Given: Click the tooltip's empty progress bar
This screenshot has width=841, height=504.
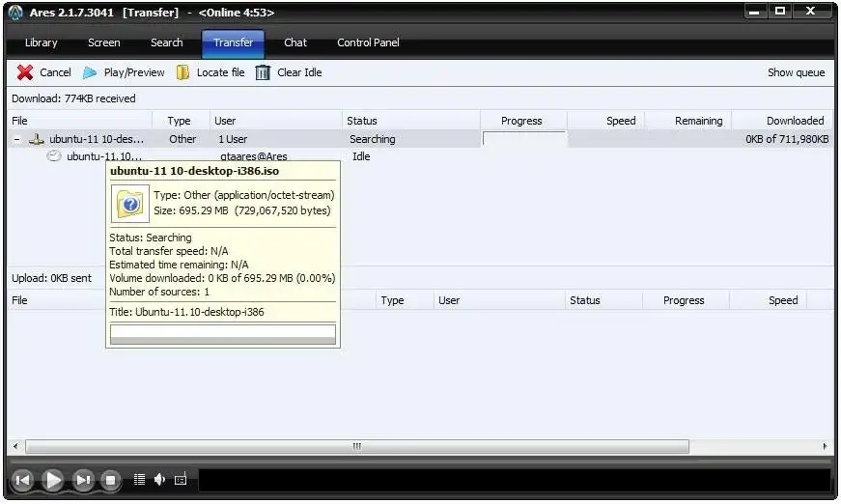Looking at the screenshot, I should (223, 334).
